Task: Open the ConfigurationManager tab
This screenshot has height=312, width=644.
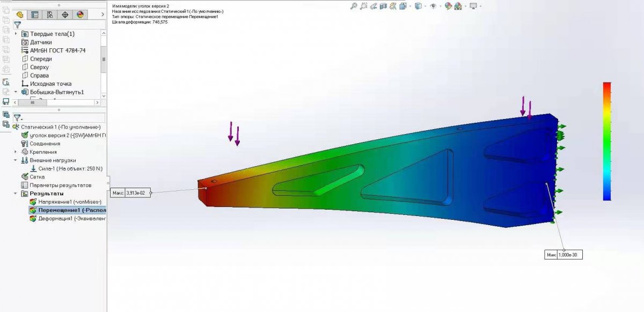Action: click(x=50, y=14)
